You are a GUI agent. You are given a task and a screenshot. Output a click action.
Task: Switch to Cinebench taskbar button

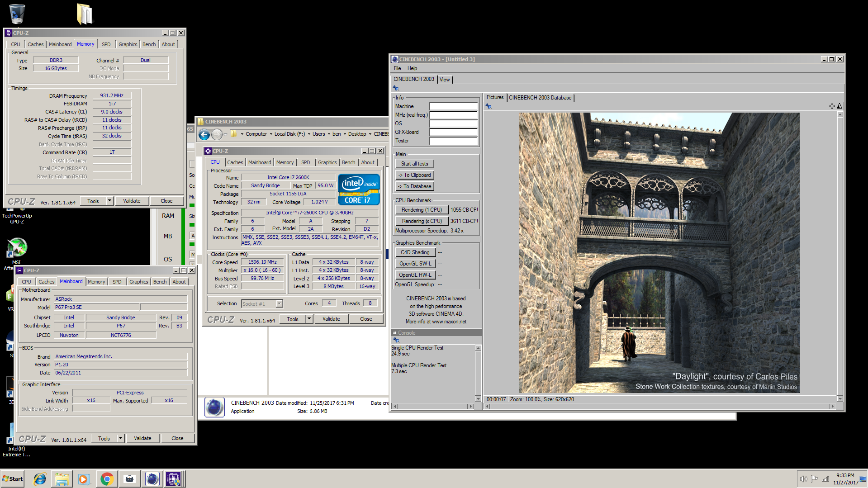(x=152, y=479)
